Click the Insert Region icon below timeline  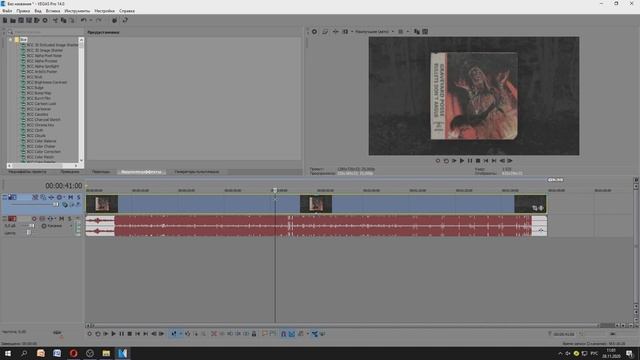point(273,334)
